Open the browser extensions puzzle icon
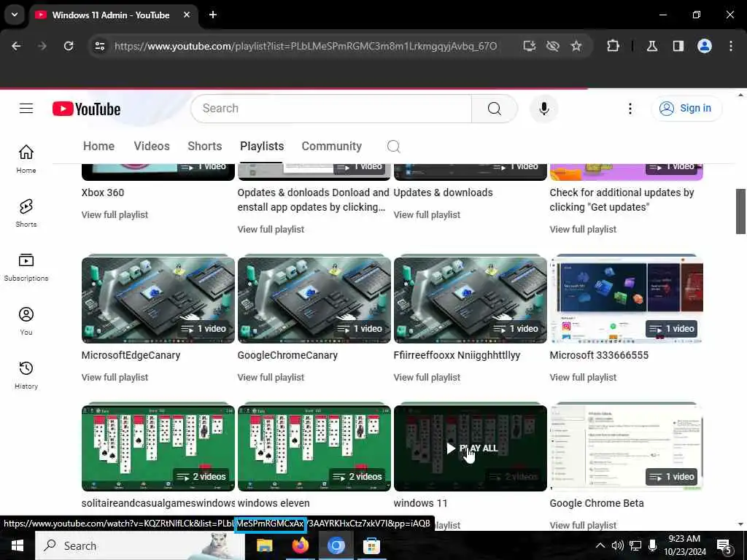The height and width of the screenshot is (560, 747). [613, 46]
